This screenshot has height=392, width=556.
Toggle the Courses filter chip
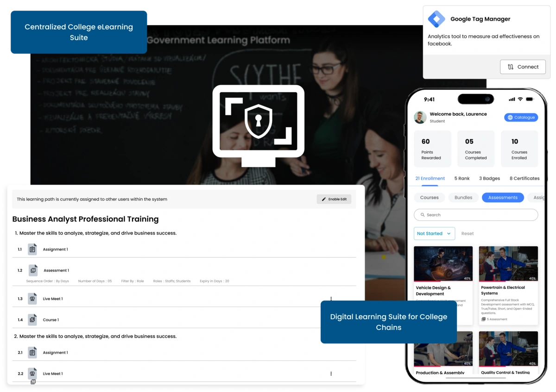coord(429,197)
